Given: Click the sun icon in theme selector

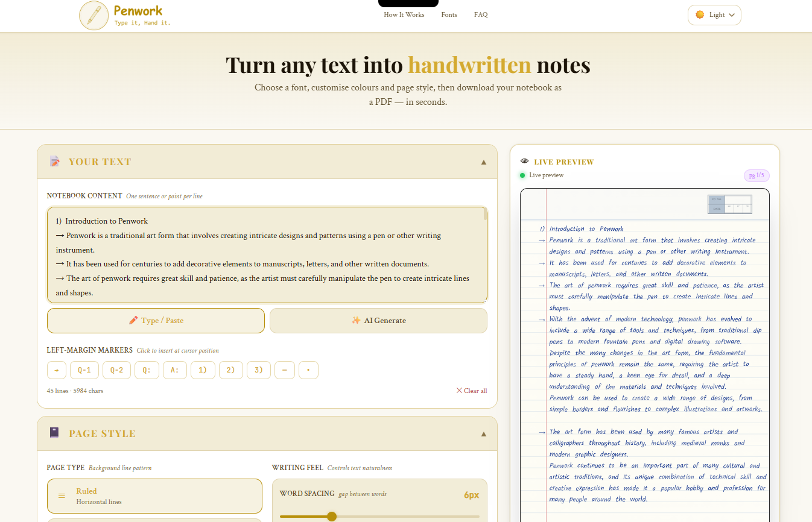Looking at the screenshot, I should point(700,14).
